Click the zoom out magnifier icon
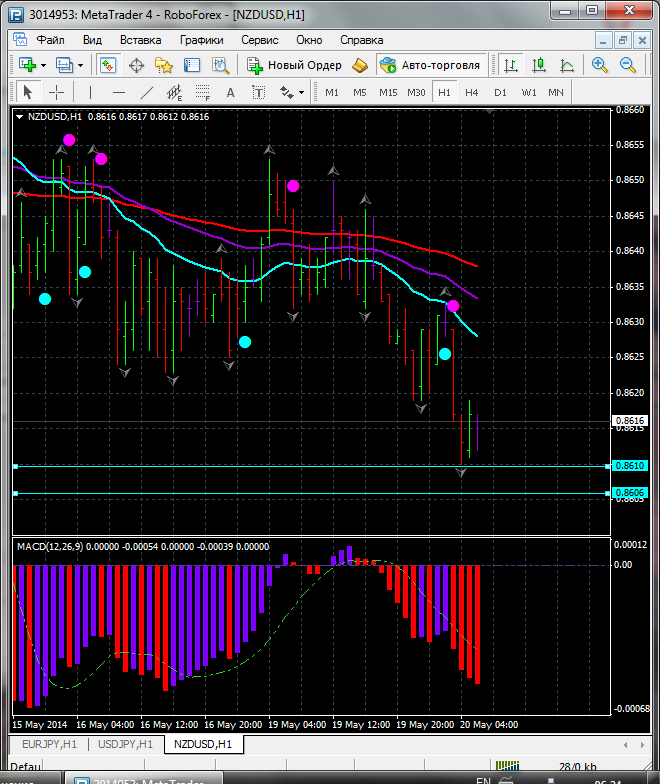This screenshot has width=660, height=784. pos(628,65)
